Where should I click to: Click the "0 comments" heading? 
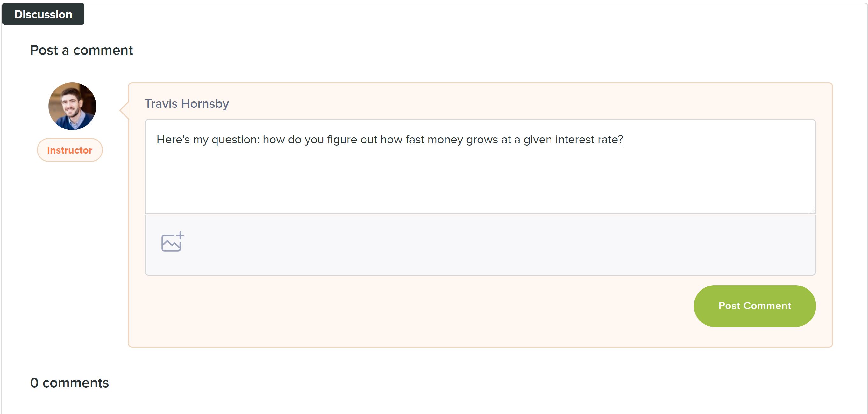tap(69, 383)
